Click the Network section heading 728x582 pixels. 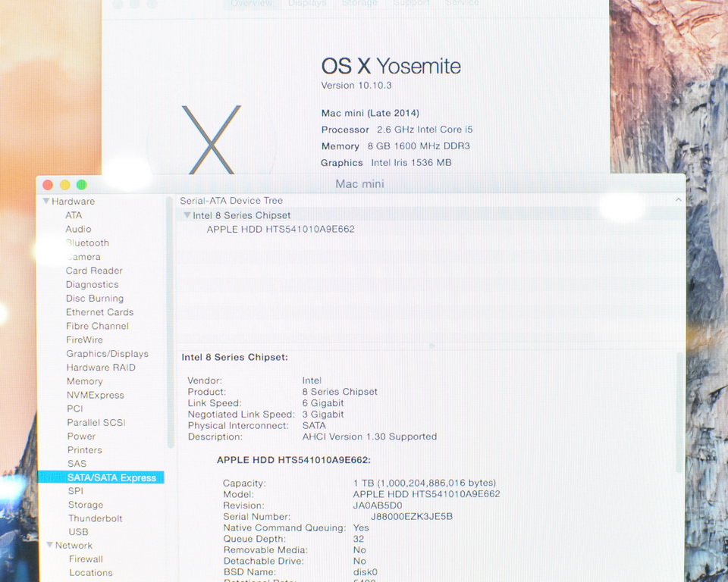74,546
